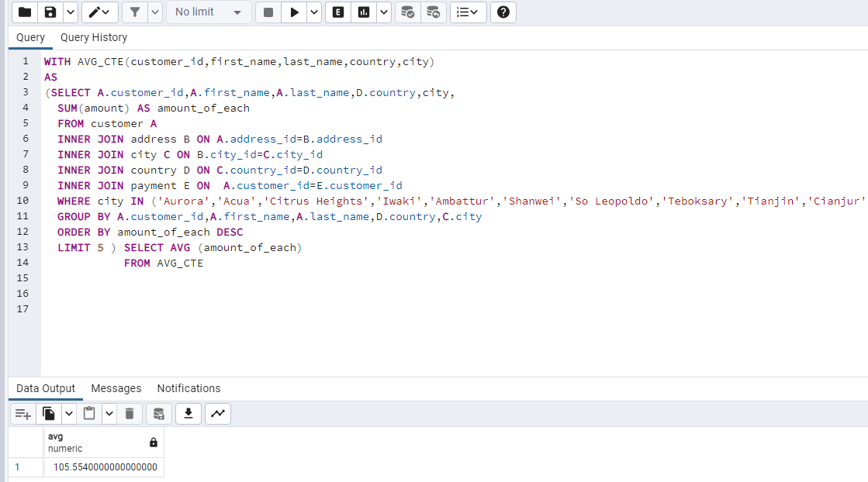Copy results with the copy icon

[x=50, y=414]
